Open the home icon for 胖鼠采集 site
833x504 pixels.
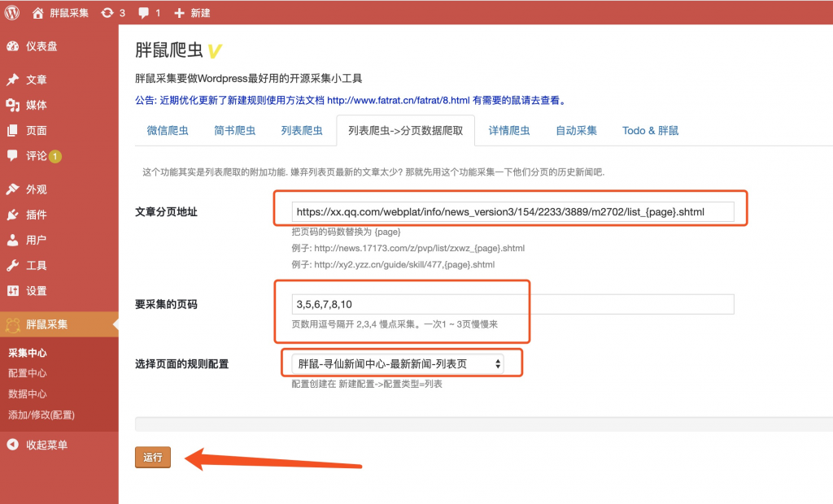pos(37,13)
